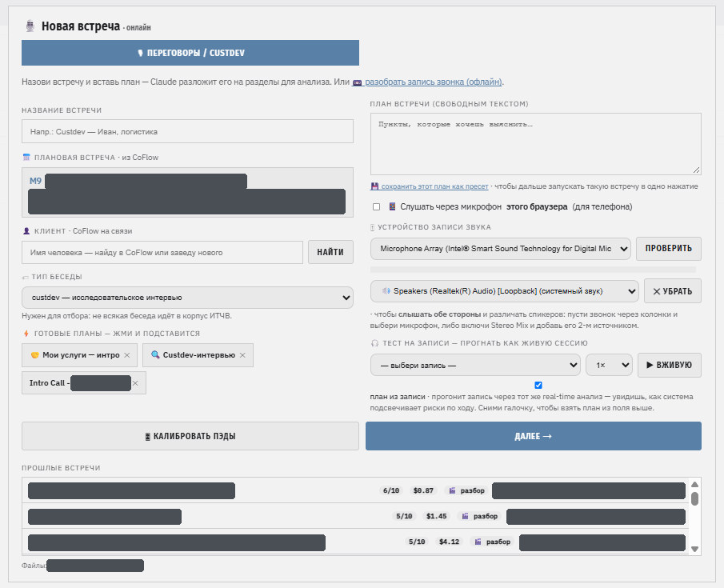
Task: Click the cassette icon before разобрать запись
Action: 357,82
